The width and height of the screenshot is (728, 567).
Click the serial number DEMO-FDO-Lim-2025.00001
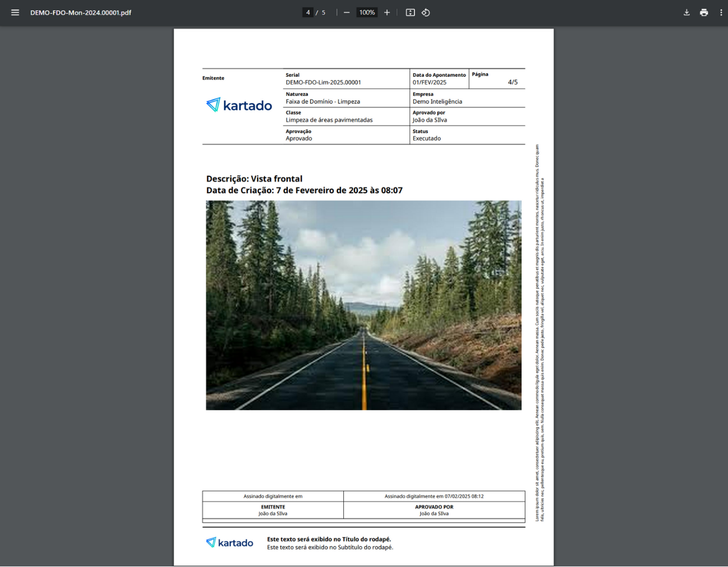click(323, 82)
